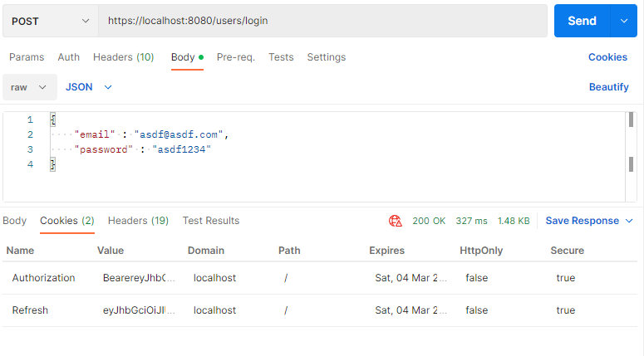
Task: Click the 200 OK status
Action: click(429, 221)
